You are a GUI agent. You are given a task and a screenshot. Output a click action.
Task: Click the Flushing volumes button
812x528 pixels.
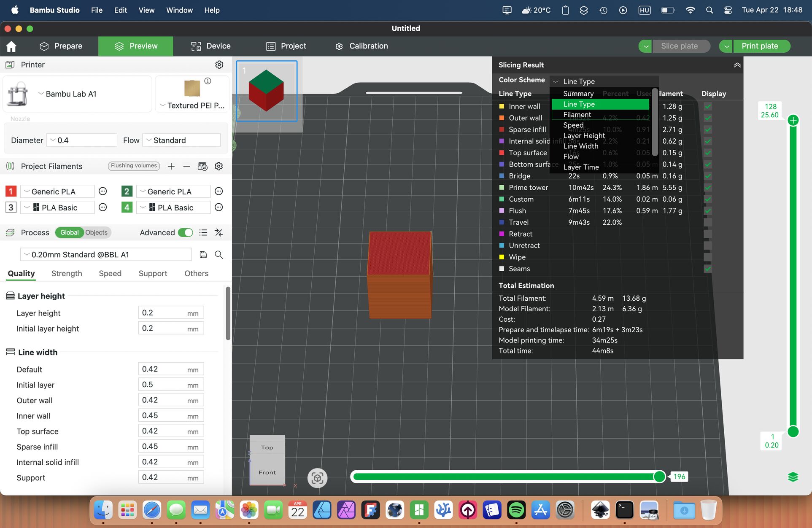[134, 166]
